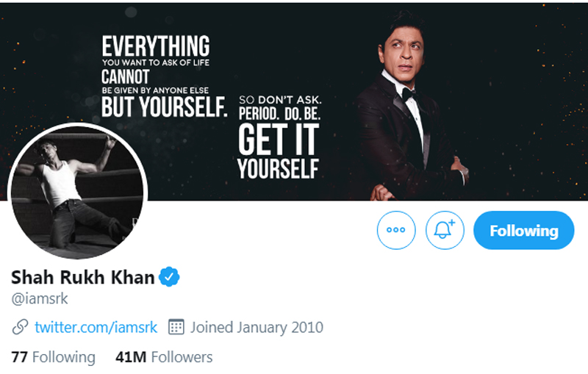The height and width of the screenshot is (374, 588).
Task: Click the PERIOD. DO. BE. banner text
Action: coord(280,115)
